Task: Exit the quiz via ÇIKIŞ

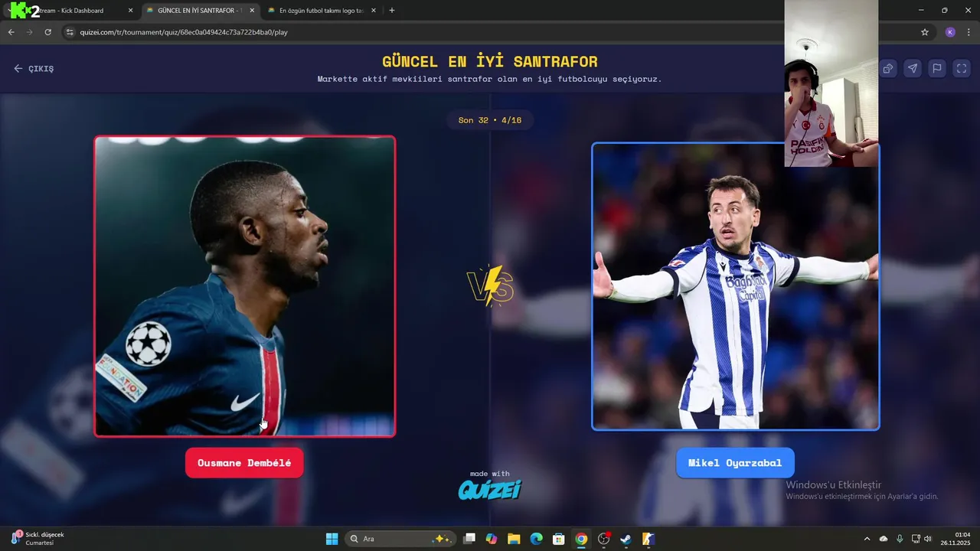Action: pos(34,69)
